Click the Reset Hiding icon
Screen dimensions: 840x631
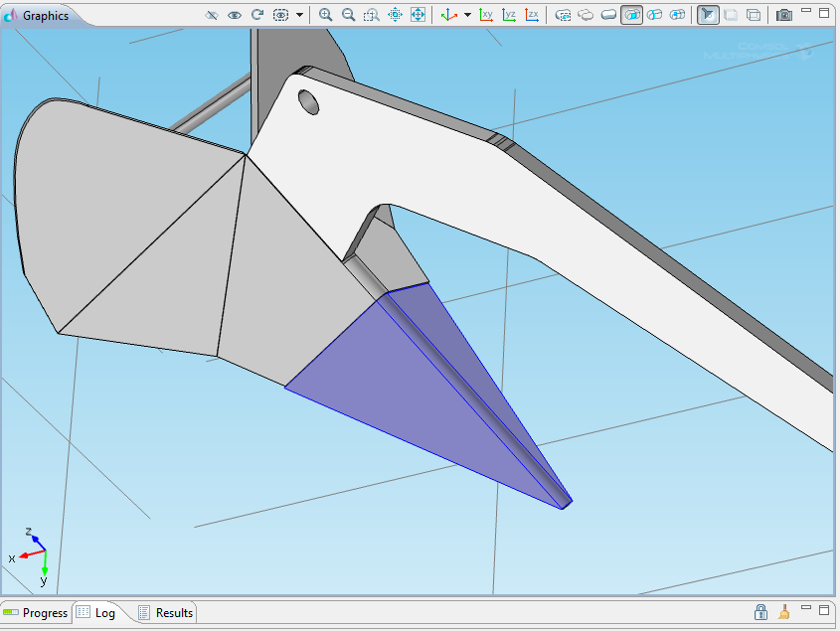tap(257, 15)
